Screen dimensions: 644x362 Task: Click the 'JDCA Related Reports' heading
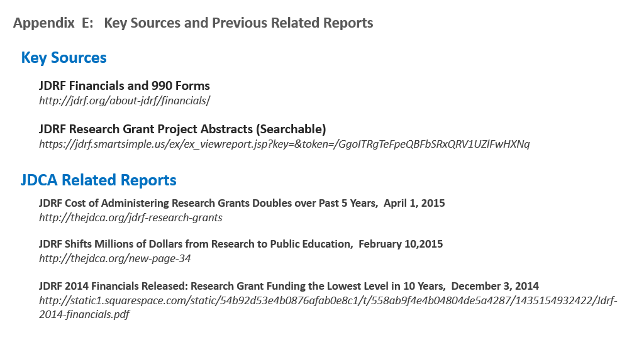pos(99,180)
